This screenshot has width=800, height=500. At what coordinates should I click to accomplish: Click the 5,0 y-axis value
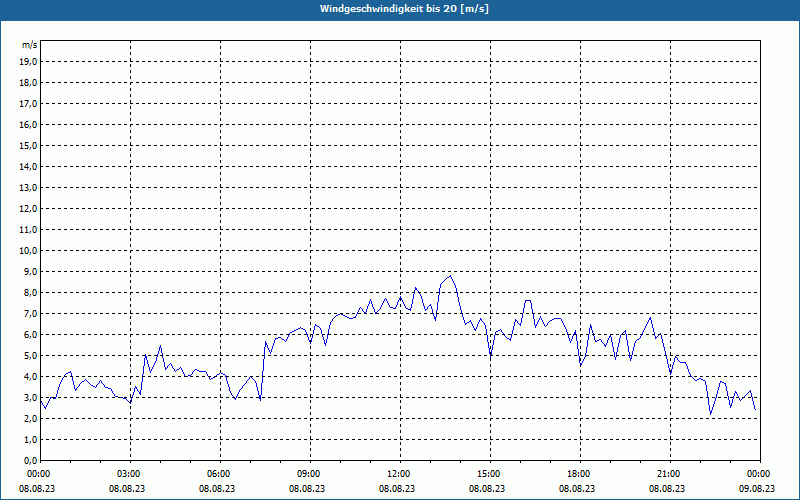pos(30,356)
